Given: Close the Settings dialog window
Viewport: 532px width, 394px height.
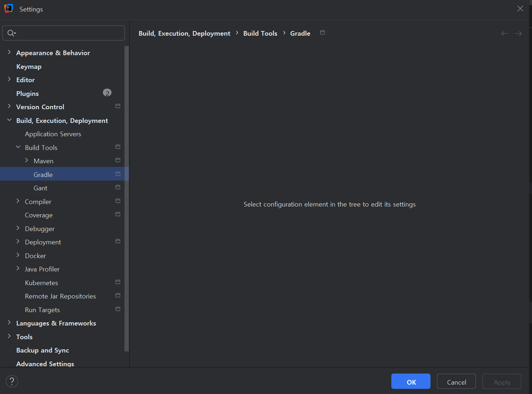Looking at the screenshot, I should (520, 9).
